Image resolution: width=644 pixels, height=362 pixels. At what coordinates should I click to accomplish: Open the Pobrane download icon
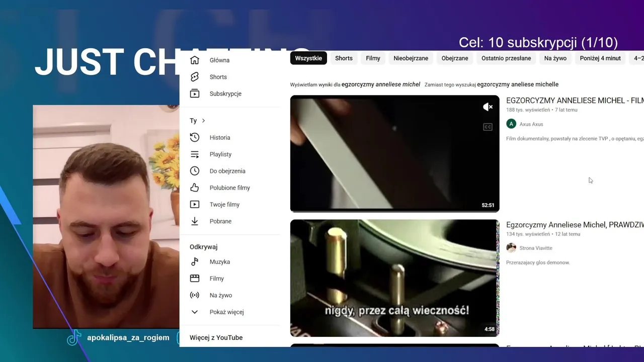tap(195, 221)
